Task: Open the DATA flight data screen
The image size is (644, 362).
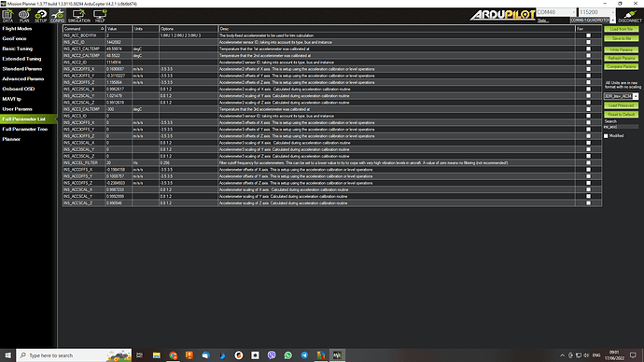Action: point(7,16)
